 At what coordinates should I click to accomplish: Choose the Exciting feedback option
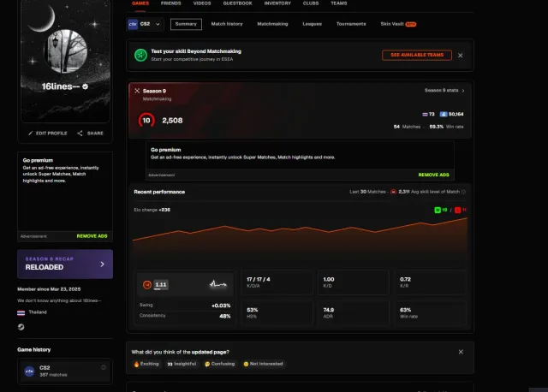(146, 364)
